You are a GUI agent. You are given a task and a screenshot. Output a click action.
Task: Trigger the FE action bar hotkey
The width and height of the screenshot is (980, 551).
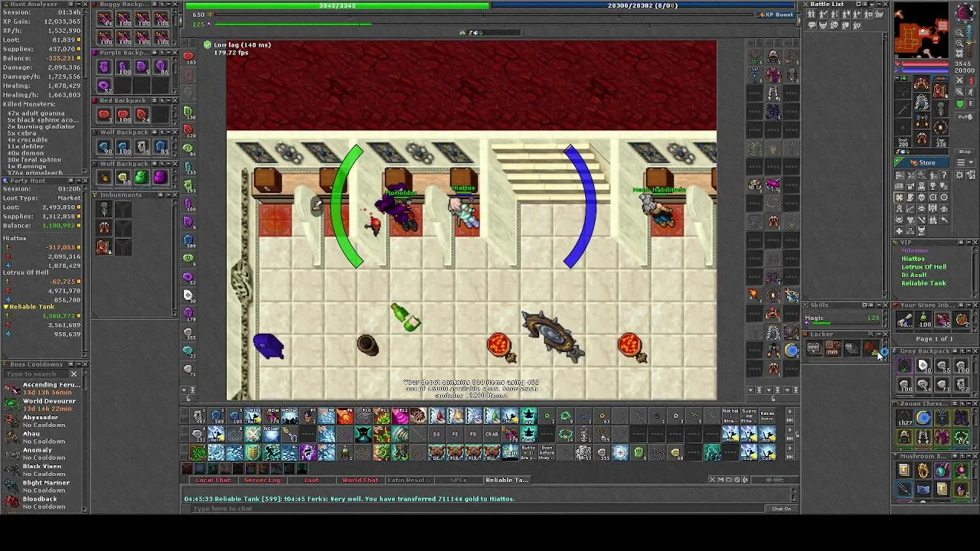click(x=455, y=434)
